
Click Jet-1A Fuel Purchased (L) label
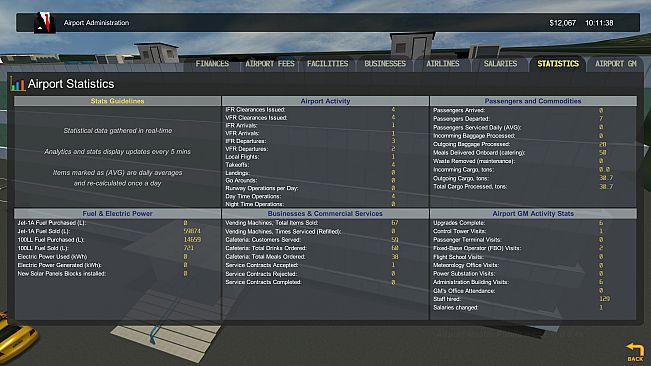[x=51, y=223]
